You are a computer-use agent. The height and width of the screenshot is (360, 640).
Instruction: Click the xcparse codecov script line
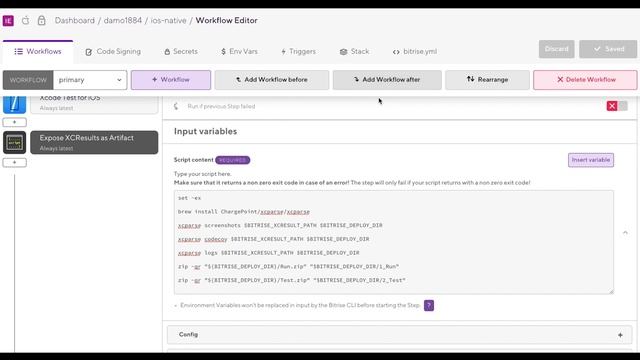273,239
